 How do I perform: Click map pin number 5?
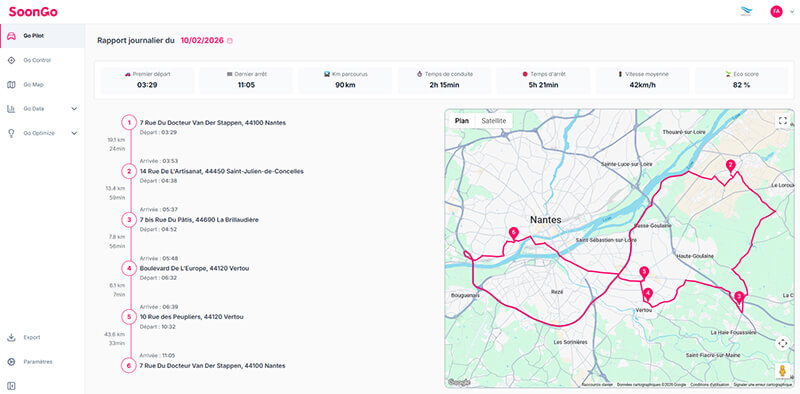(644, 273)
